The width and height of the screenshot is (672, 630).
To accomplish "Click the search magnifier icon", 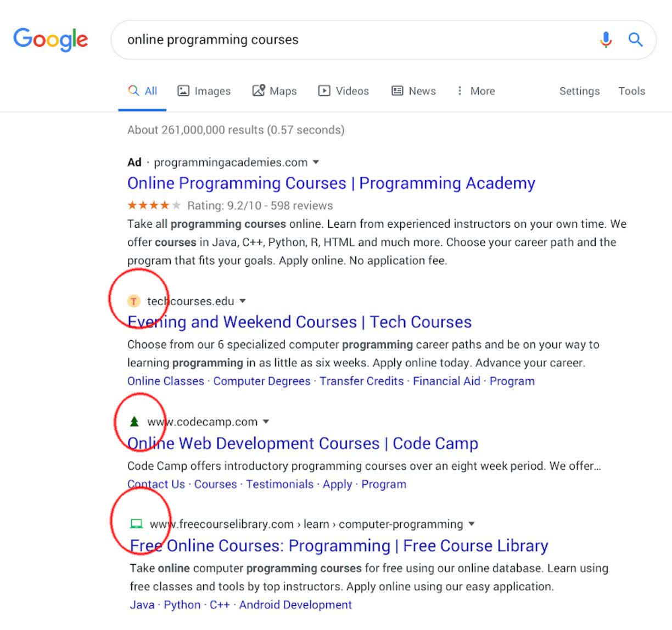I will pos(636,39).
